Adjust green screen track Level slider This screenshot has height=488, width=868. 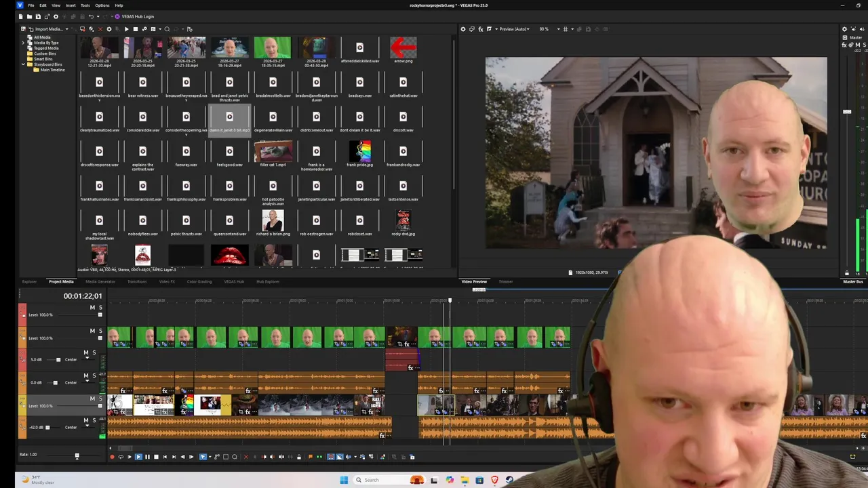point(100,338)
